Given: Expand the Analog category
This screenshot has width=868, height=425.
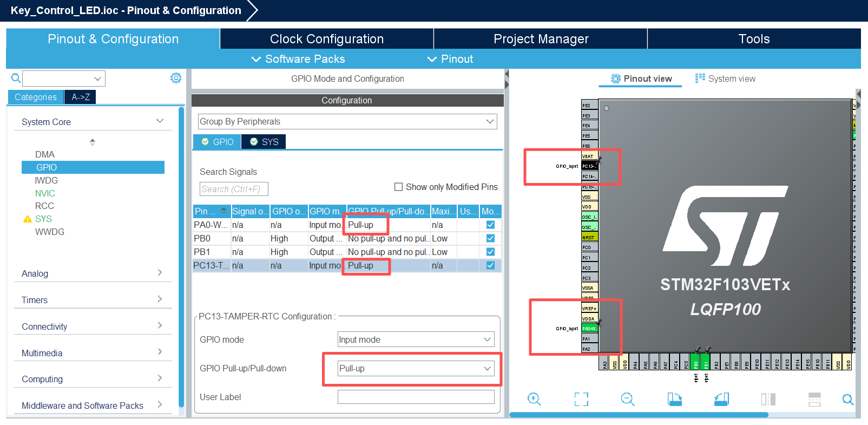Looking at the screenshot, I should click(160, 272).
